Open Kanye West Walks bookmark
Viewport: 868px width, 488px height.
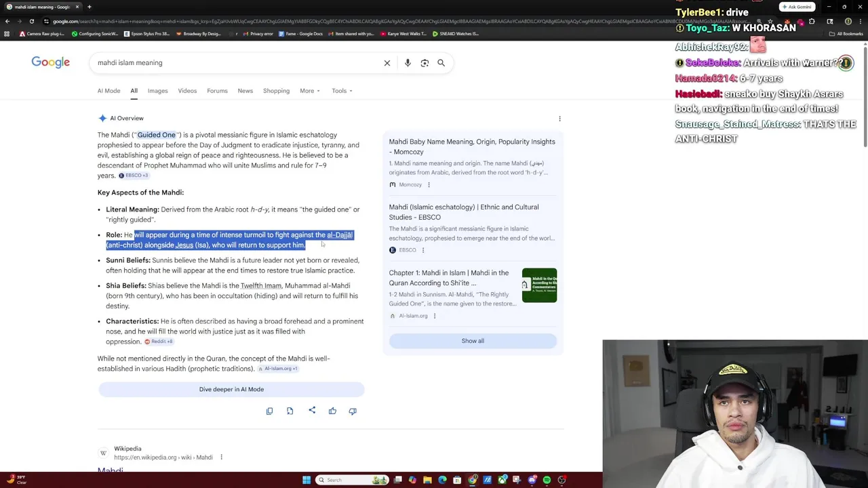pos(403,34)
